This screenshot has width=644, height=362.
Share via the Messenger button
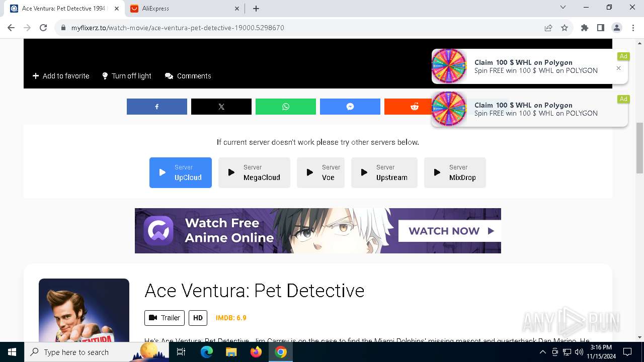point(350,107)
